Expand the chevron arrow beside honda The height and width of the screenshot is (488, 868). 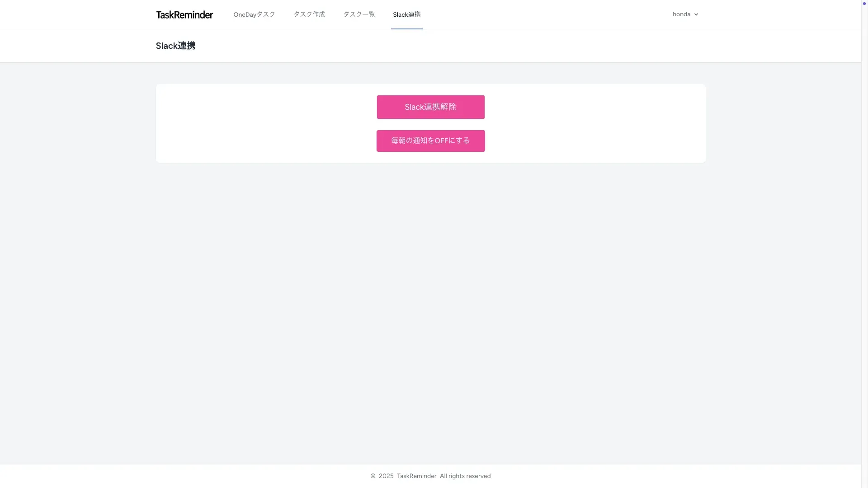(x=696, y=14)
